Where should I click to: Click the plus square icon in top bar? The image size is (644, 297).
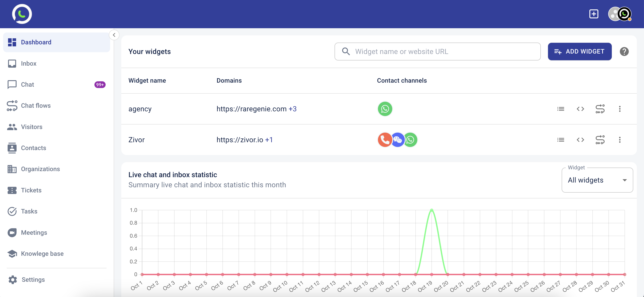point(593,14)
